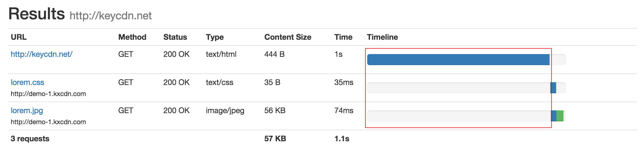This screenshot has height=149, width=644.
Task: Click the blue segment of lorem.css timeline
Action: click(x=553, y=88)
